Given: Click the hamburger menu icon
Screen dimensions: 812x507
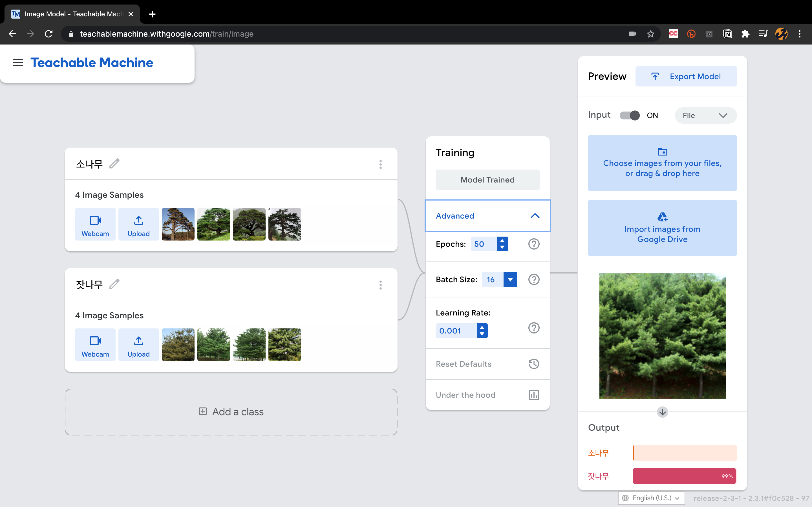Looking at the screenshot, I should (x=18, y=63).
